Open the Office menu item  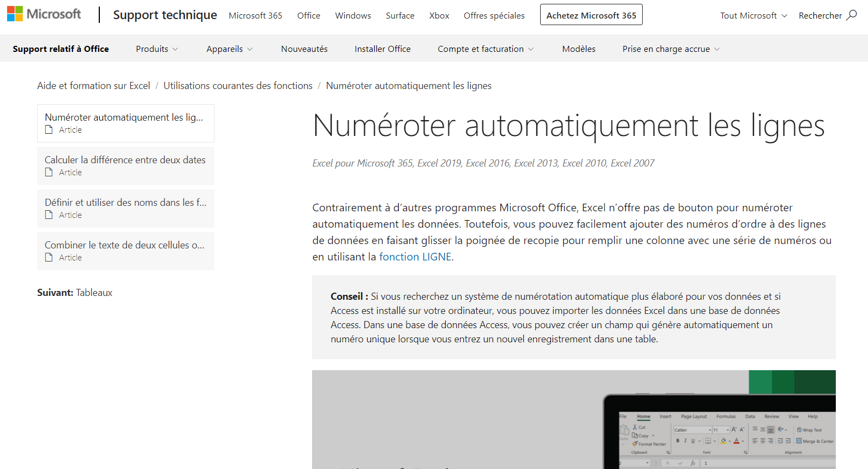[x=309, y=15]
